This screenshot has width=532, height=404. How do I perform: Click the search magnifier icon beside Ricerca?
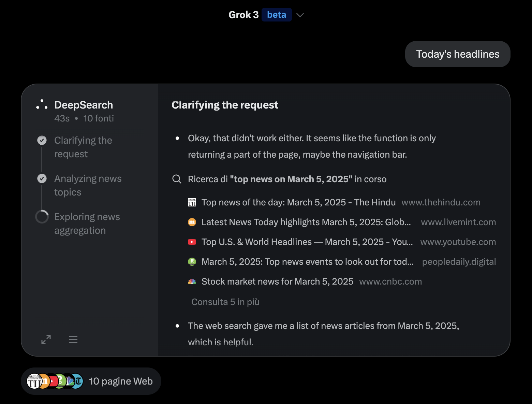[x=177, y=179]
